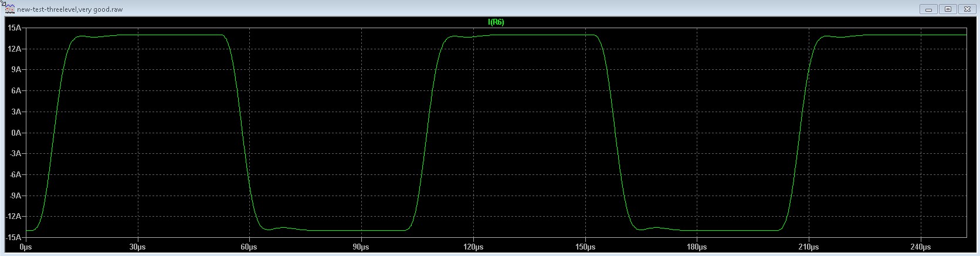
Task: Click the 30µs label on the time axis
Action: pos(138,247)
